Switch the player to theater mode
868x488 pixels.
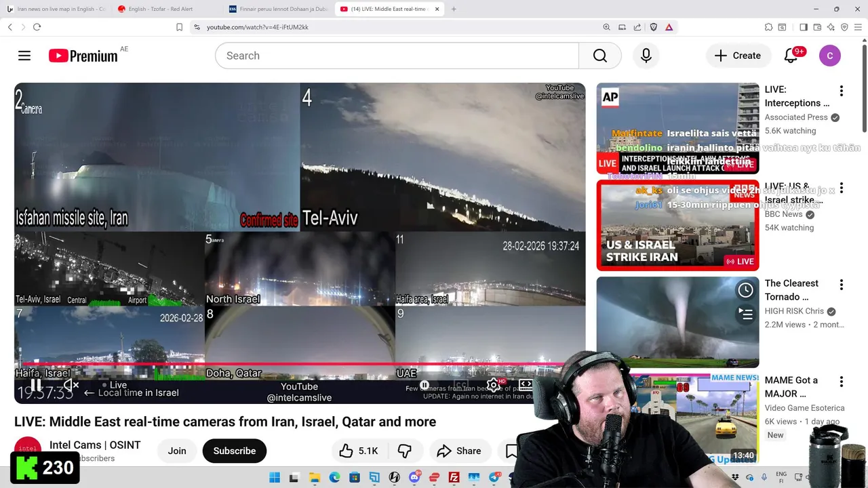526,385
